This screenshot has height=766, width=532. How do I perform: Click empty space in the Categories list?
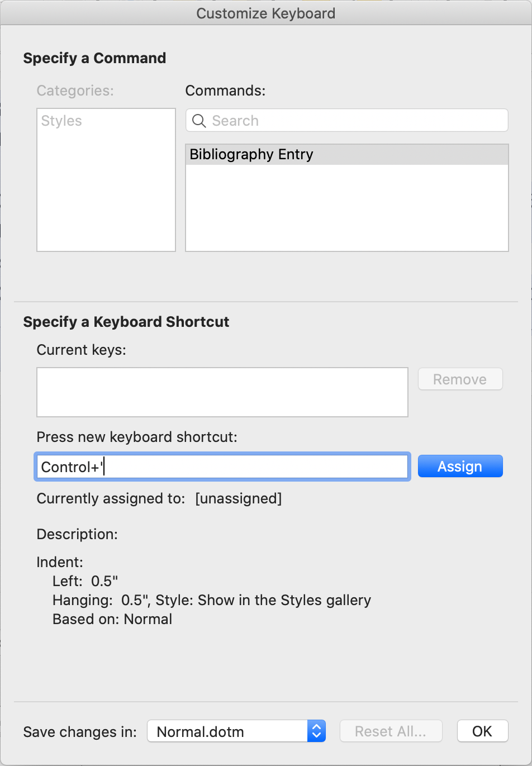click(x=106, y=196)
